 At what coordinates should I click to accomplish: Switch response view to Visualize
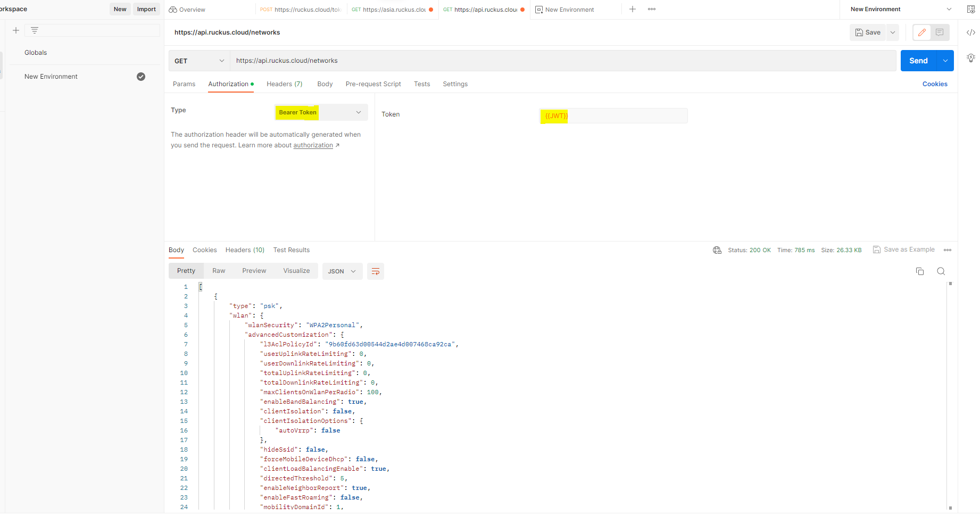(x=296, y=271)
